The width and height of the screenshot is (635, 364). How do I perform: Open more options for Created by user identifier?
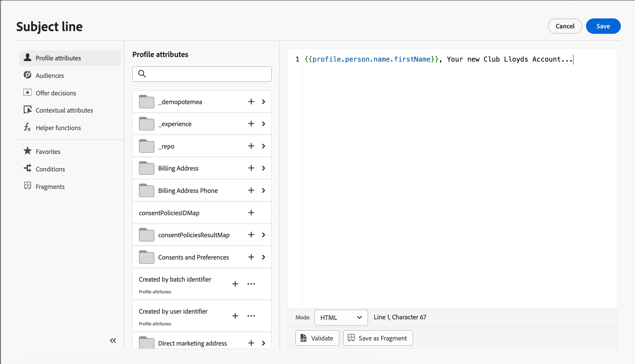pos(251,316)
